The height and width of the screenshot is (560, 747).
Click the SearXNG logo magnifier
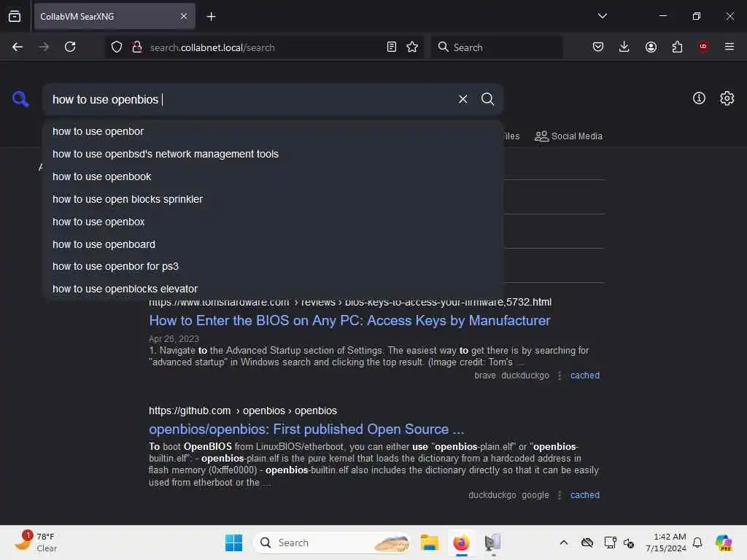coord(20,99)
